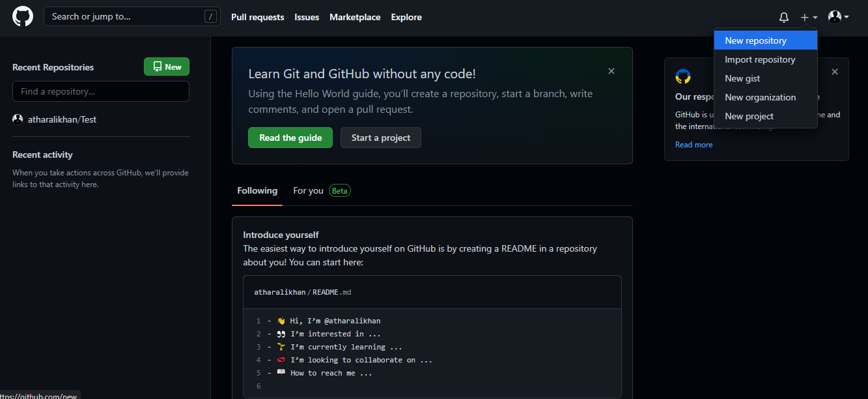Screen dimensions: 868x399
Task: Choose New gist menu entry
Action: [x=766, y=78]
